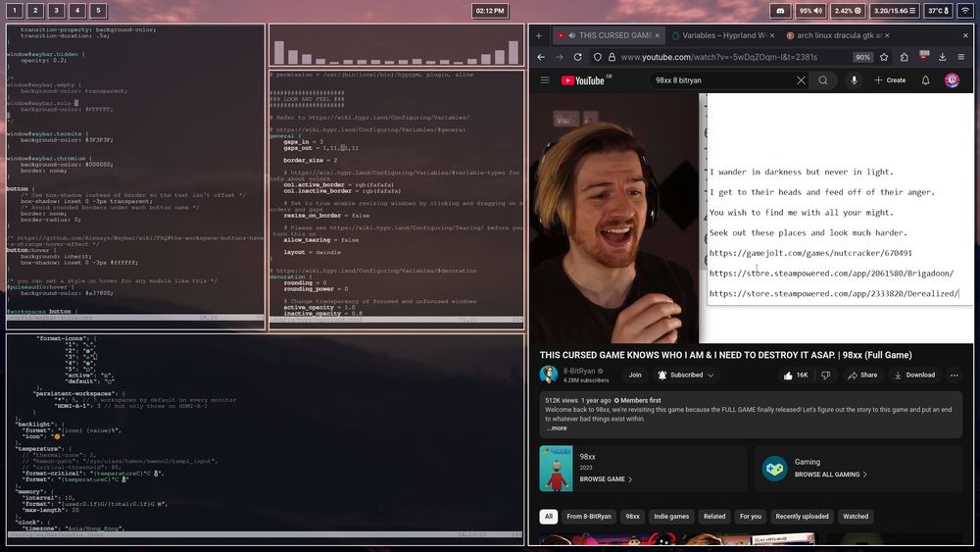Viewport: 980px width, 552px height.
Task: Select the Watched filter chip
Action: (856, 517)
